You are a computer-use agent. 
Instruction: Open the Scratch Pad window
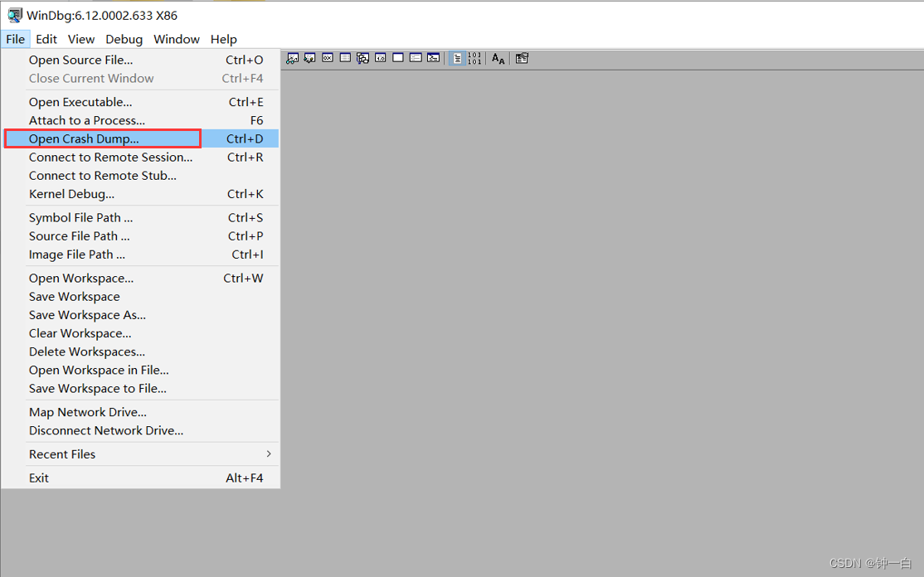coord(396,58)
